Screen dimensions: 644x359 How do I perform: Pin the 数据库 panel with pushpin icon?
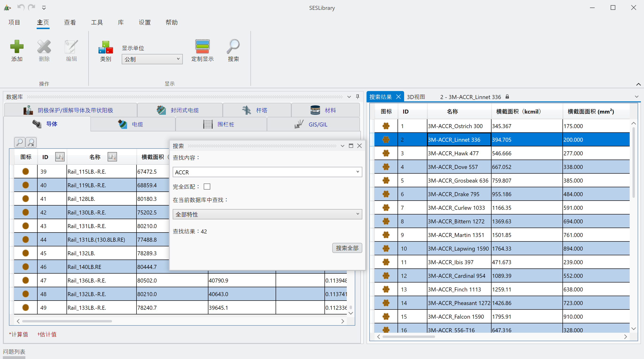[x=358, y=96]
